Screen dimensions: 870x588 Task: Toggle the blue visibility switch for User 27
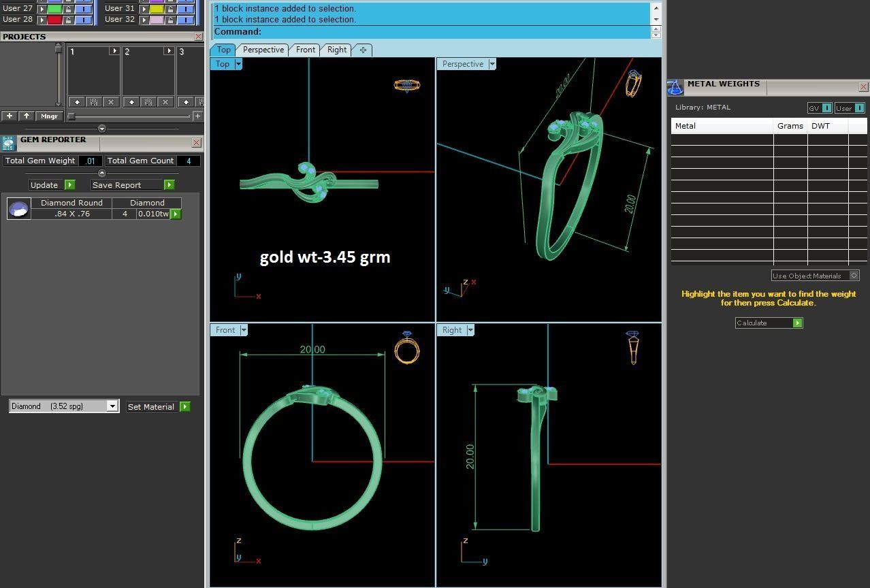click(84, 9)
